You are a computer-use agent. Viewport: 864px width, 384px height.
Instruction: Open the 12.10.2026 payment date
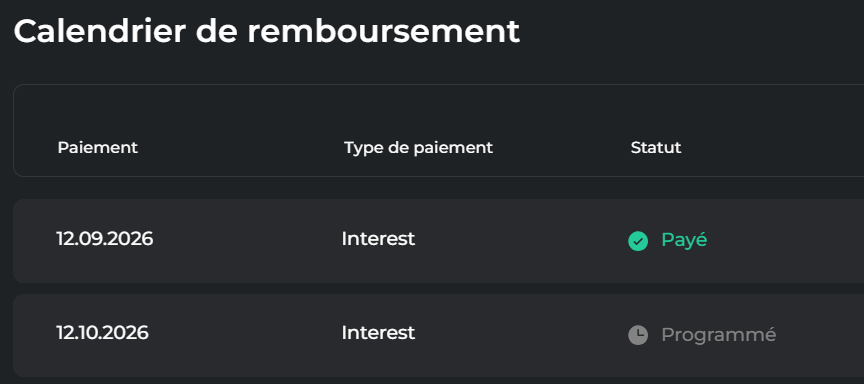click(x=102, y=333)
